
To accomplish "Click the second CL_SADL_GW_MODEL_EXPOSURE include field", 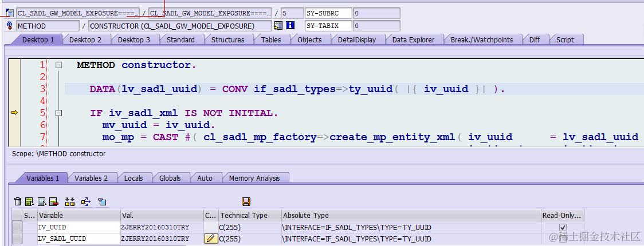I will coord(210,14).
